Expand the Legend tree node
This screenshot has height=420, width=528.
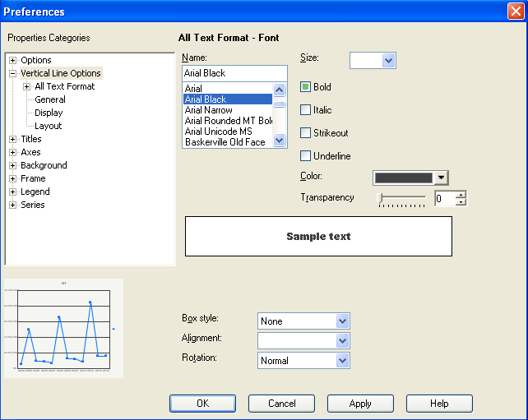click(13, 192)
